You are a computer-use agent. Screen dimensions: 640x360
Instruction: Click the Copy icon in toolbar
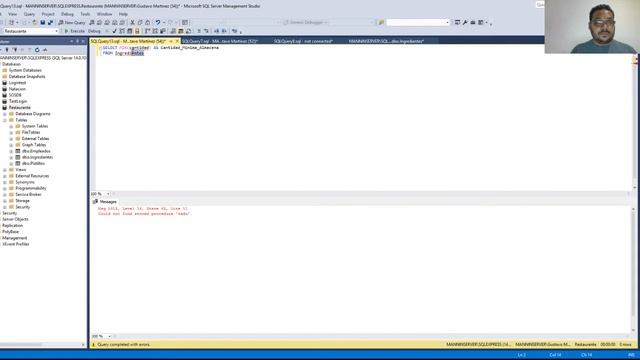140,22
